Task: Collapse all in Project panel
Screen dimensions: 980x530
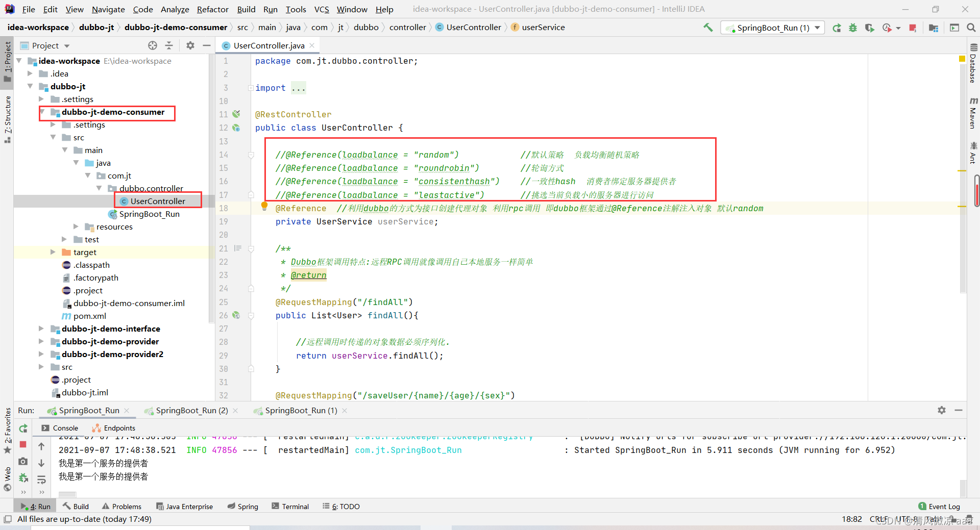Action: (169, 45)
